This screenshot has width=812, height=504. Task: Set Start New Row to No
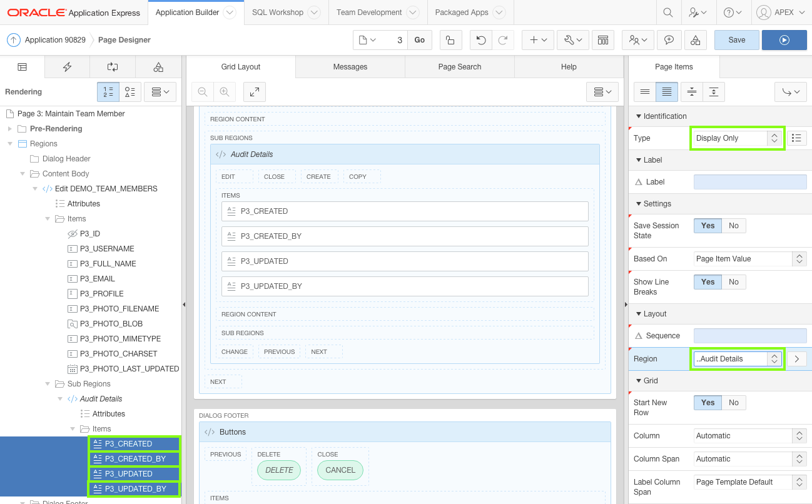(733, 402)
